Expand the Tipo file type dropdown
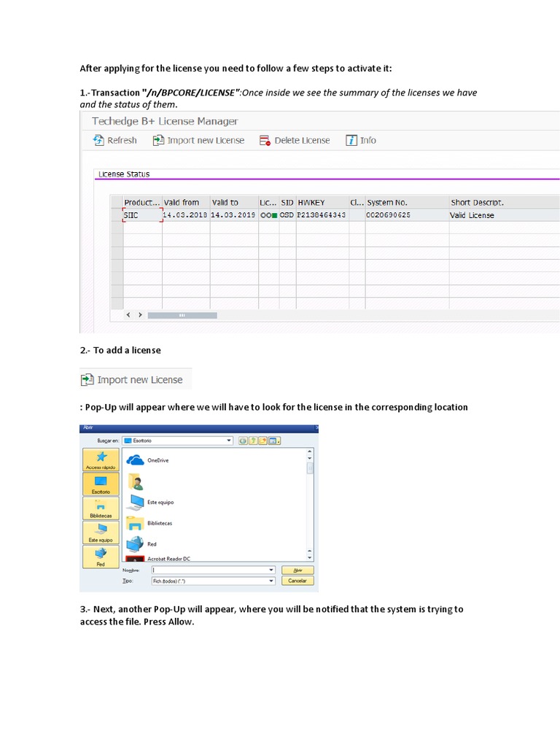Screen dimensions: 560x747 (271, 581)
